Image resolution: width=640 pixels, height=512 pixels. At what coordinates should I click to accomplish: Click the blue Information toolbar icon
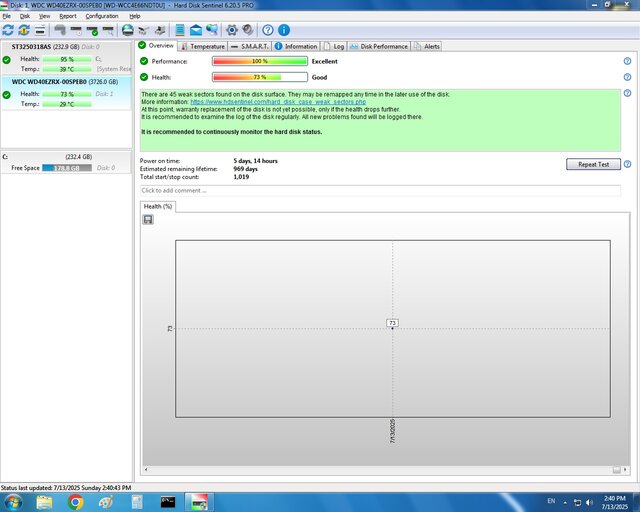285,30
